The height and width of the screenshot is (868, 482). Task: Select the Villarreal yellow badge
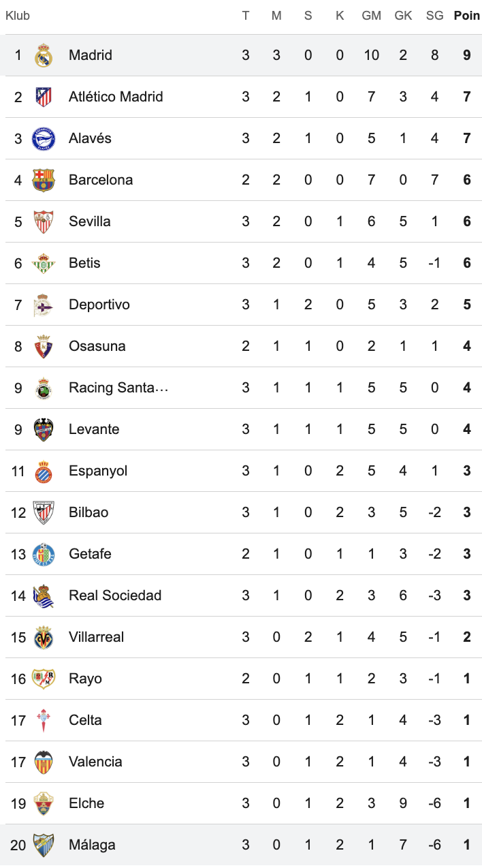pos(44,637)
